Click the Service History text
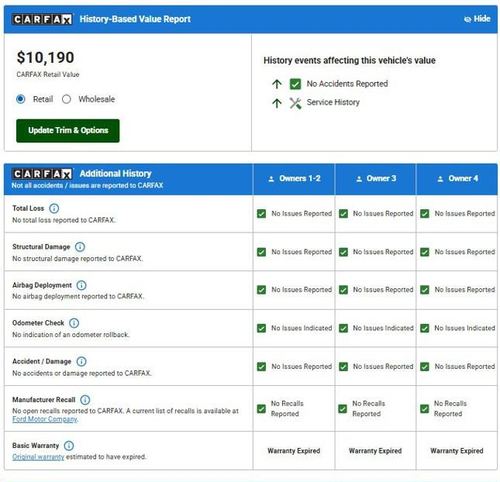Screen dimensions: 500x482 pyautogui.click(x=333, y=102)
